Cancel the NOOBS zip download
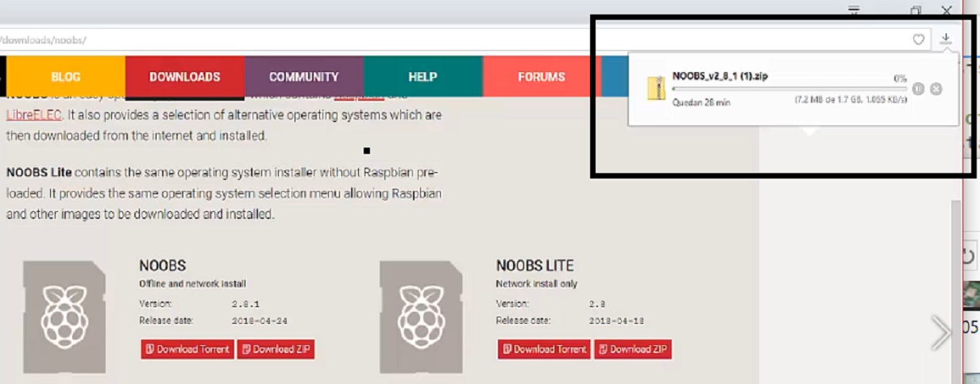 pyautogui.click(x=936, y=89)
